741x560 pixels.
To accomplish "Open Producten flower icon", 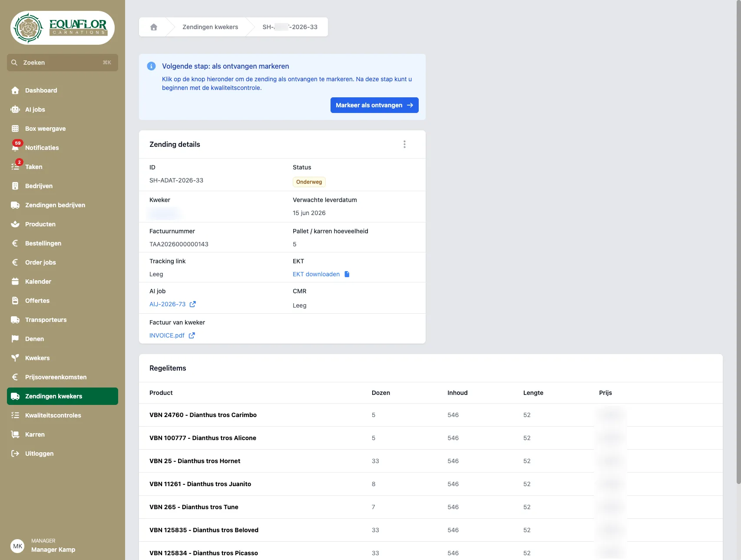I will pos(15,224).
